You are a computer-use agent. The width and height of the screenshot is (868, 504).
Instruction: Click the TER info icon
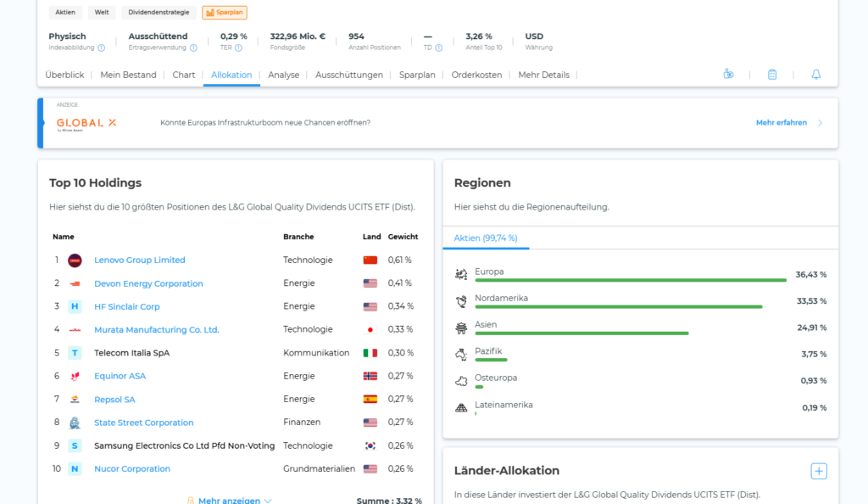[238, 48]
